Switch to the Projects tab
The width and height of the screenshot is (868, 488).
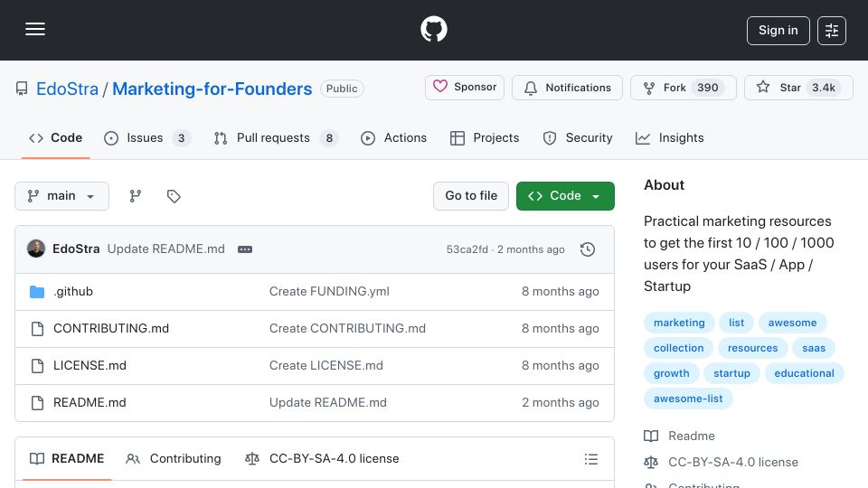point(485,137)
